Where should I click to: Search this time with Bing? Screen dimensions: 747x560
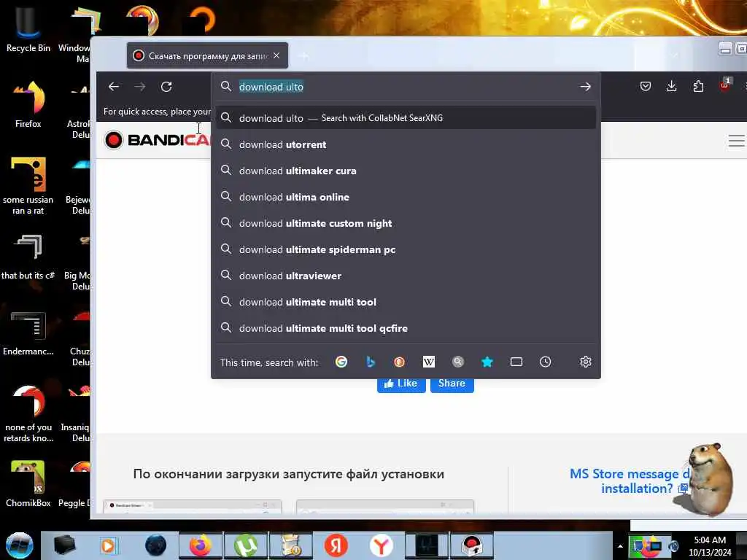(x=370, y=362)
